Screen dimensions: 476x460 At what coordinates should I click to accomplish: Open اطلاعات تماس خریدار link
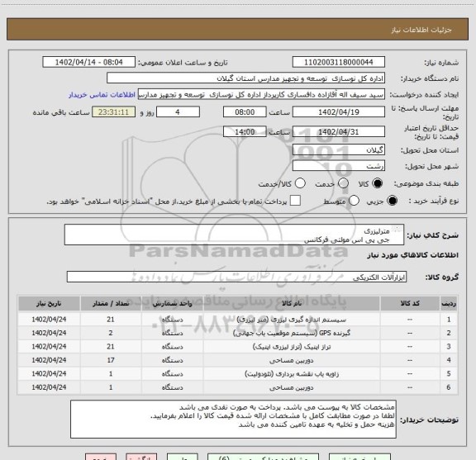coord(102,95)
